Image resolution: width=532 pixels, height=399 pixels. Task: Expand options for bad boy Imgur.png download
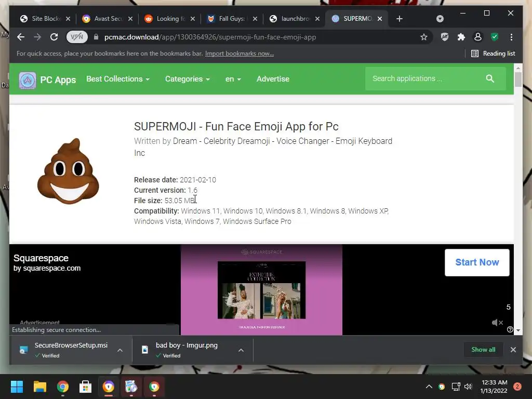coord(241,350)
